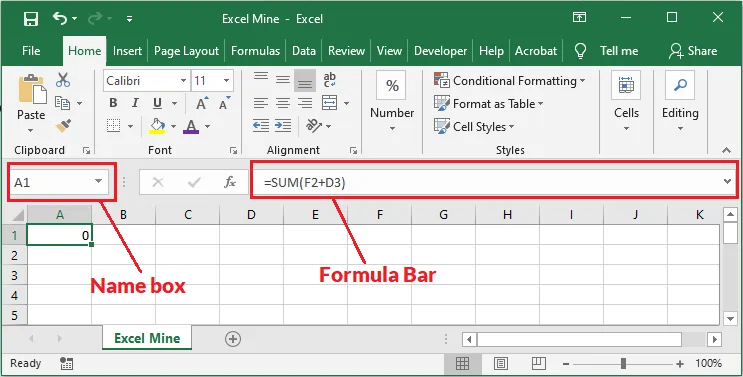Screen dimensions: 743x377
Task: Collapse the ribbon with the up chevron
Action: click(x=726, y=150)
